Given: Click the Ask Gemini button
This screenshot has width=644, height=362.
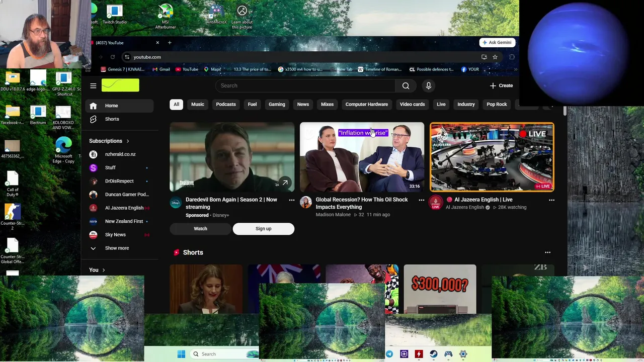Looking at the screenshot, I should [x=497, y=43].
